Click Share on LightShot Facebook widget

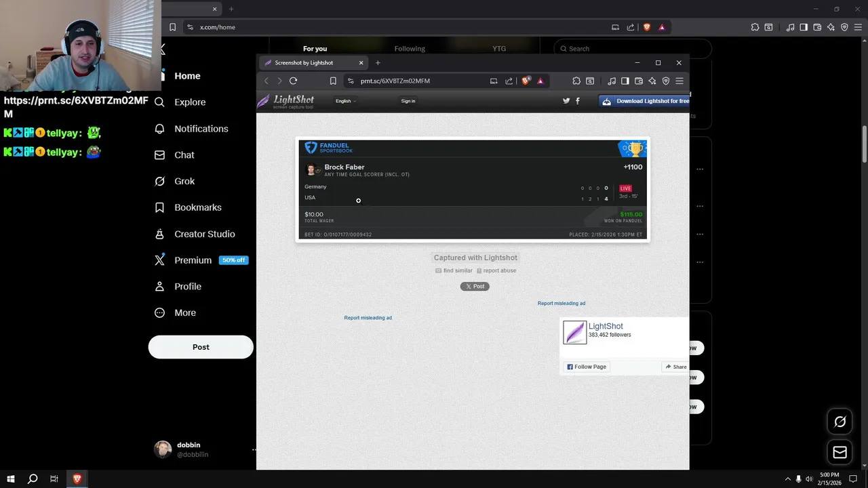tap(675, 367)
